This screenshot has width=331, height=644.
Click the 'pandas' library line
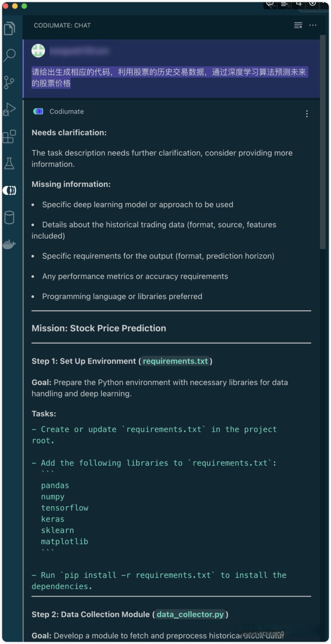point(55,485)
